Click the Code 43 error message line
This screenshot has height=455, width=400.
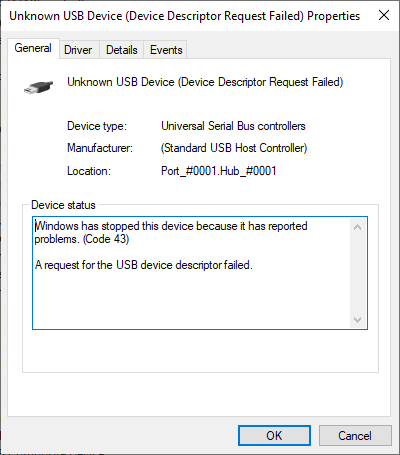pos(171,232)
